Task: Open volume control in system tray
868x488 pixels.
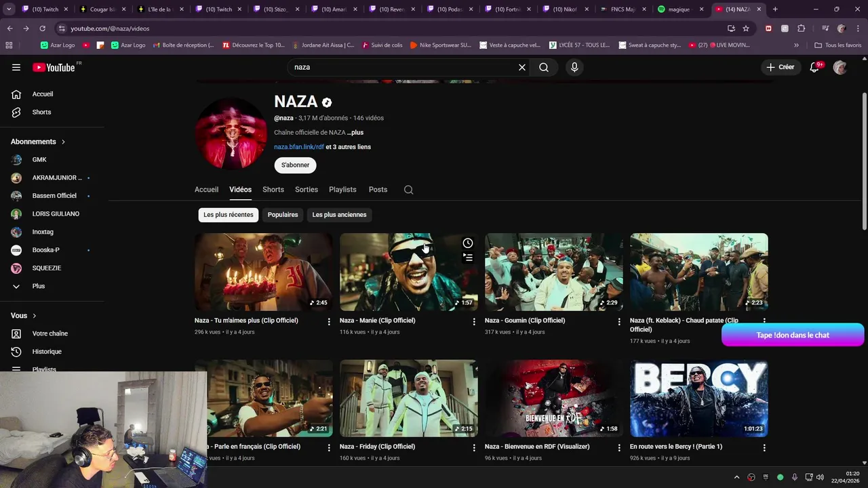Action: tap(820, 477)
